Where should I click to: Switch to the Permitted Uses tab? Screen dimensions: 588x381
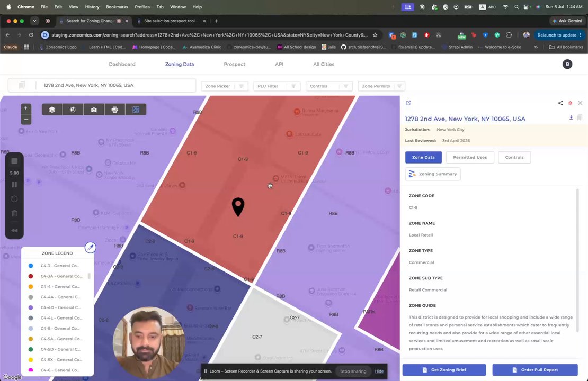click(470, 157)
